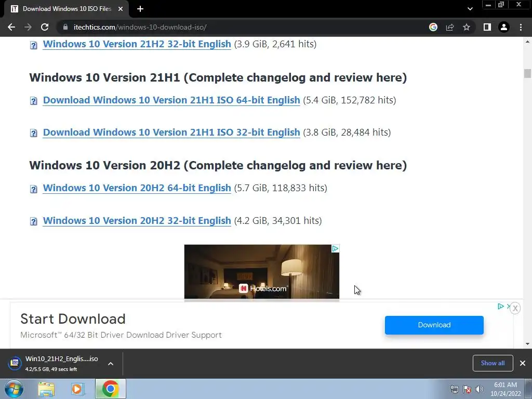Viewport: 532px width, 399px height.
Task: Open the Google icon in address bar
Action: coord(433,27)
